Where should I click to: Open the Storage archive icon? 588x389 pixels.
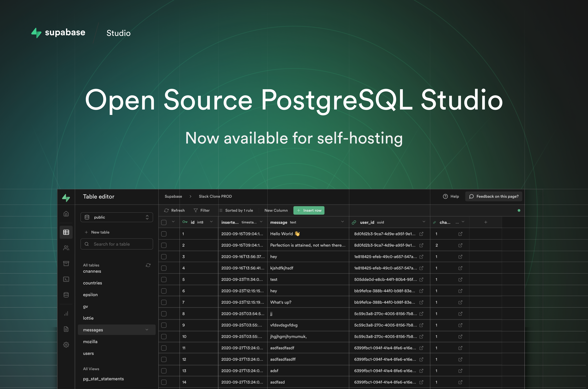[x=66, y=264]
